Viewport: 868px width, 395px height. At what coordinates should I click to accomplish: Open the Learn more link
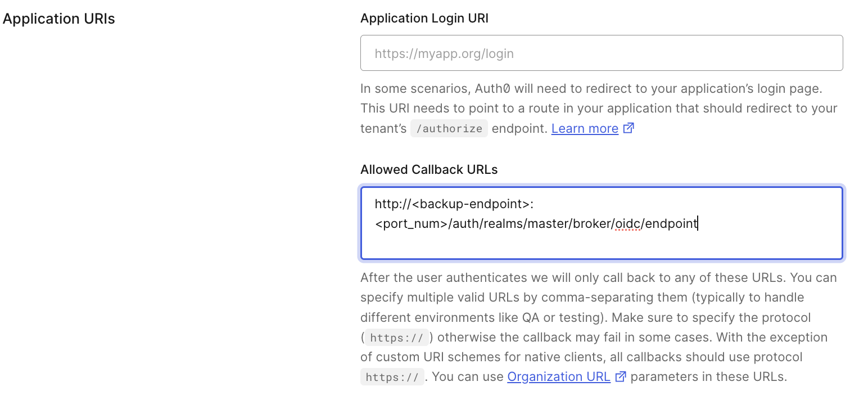(585, 129)
